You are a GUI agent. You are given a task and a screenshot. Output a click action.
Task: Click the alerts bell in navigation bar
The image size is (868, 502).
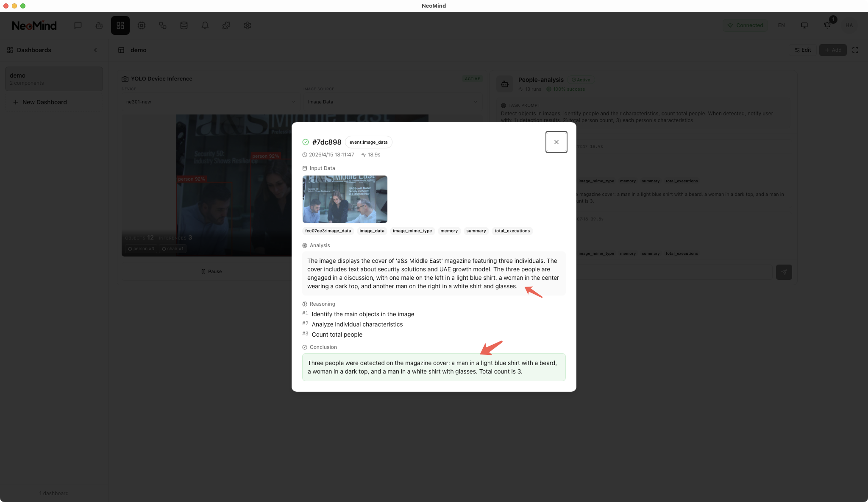(205, 25)
